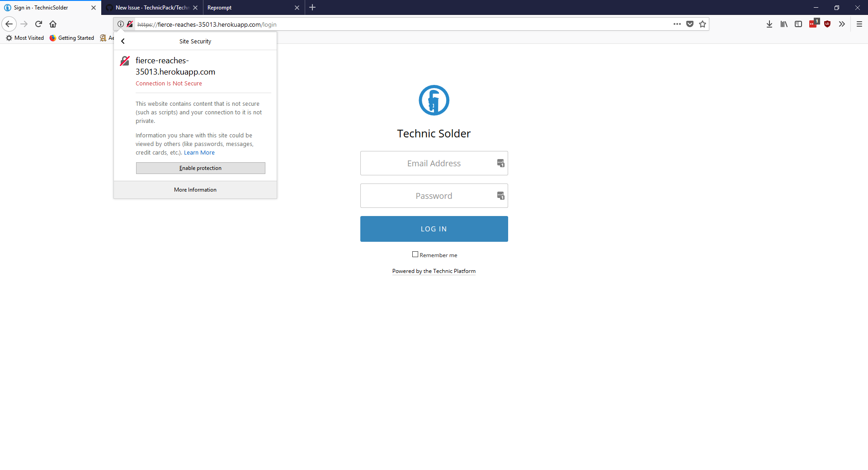This screenshot has width=868, height=470.
Task: Open the Powered by the Technic Platform link
Action: coord(434,271)
